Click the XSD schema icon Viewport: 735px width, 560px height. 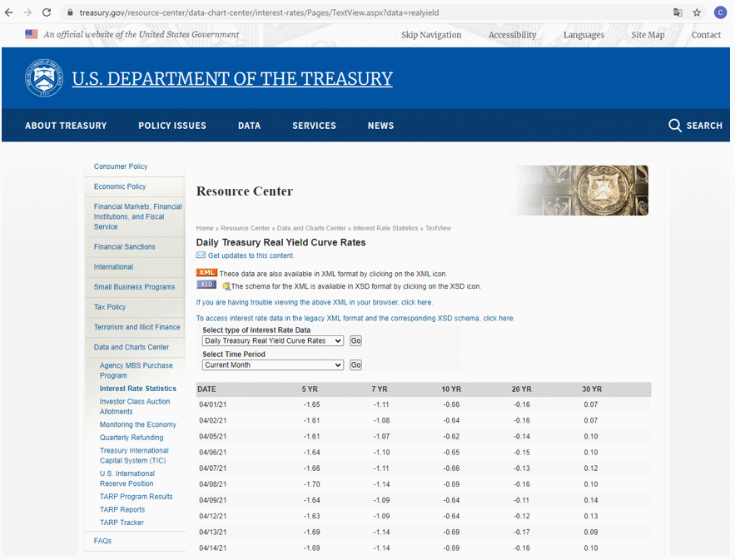click(206, 285)
